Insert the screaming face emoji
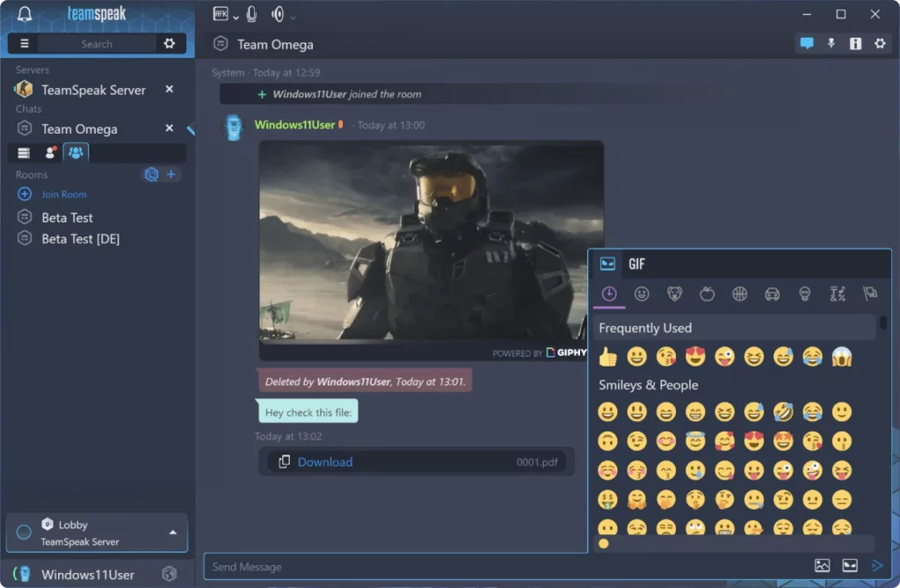Image resolution: width=900 pixels, height=588 pixels. pyautogui.click(x=841, y=357)
